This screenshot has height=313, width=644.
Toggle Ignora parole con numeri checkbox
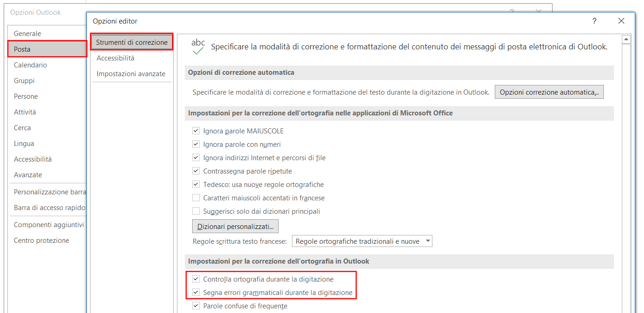click(196, 144)
